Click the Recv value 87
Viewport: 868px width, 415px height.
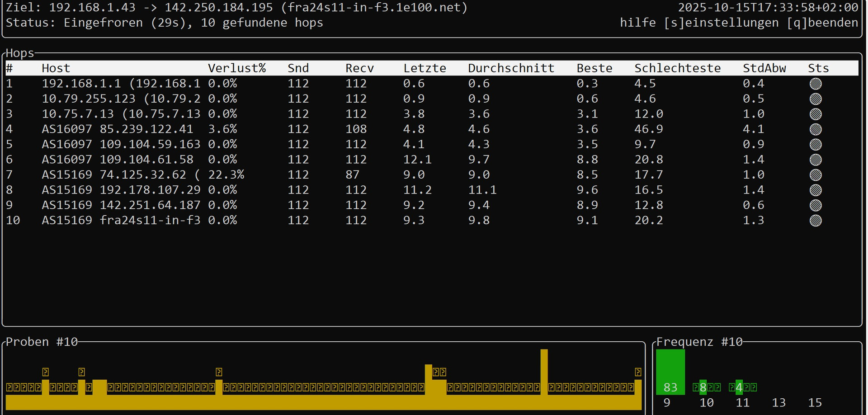click(353, 175)
